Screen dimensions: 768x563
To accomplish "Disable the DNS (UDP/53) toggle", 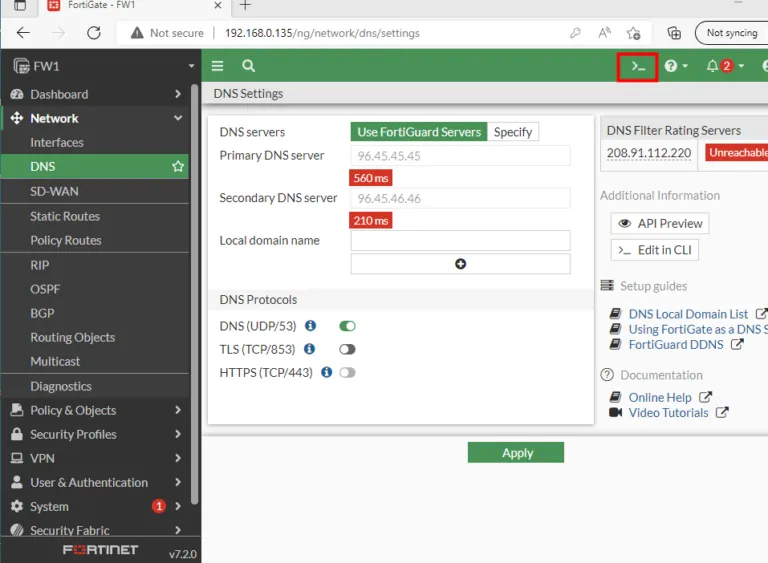I will tap(347, 326).
